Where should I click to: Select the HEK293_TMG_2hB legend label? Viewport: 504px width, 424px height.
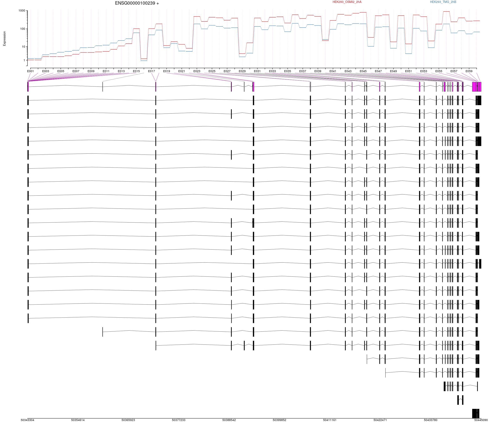coord(443,2)
